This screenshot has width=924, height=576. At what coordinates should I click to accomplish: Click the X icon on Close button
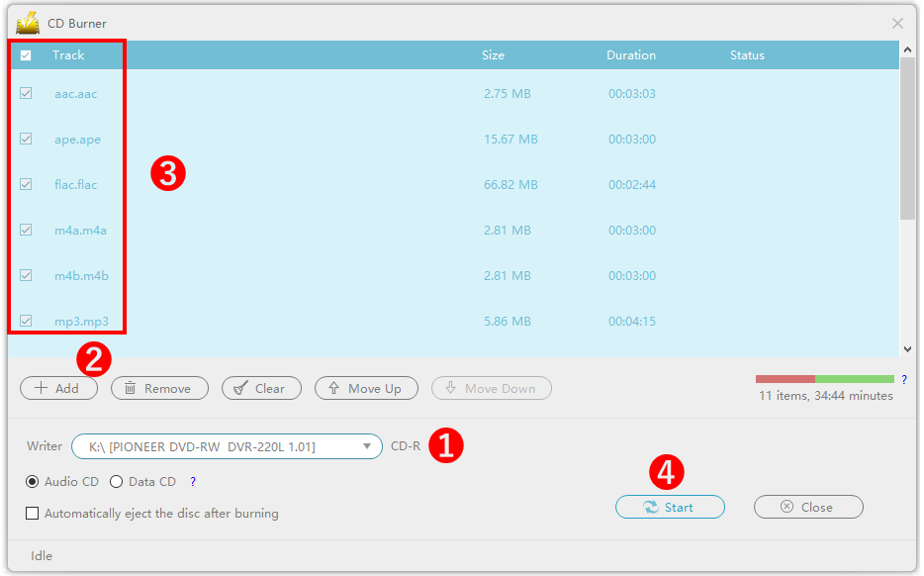786,508
